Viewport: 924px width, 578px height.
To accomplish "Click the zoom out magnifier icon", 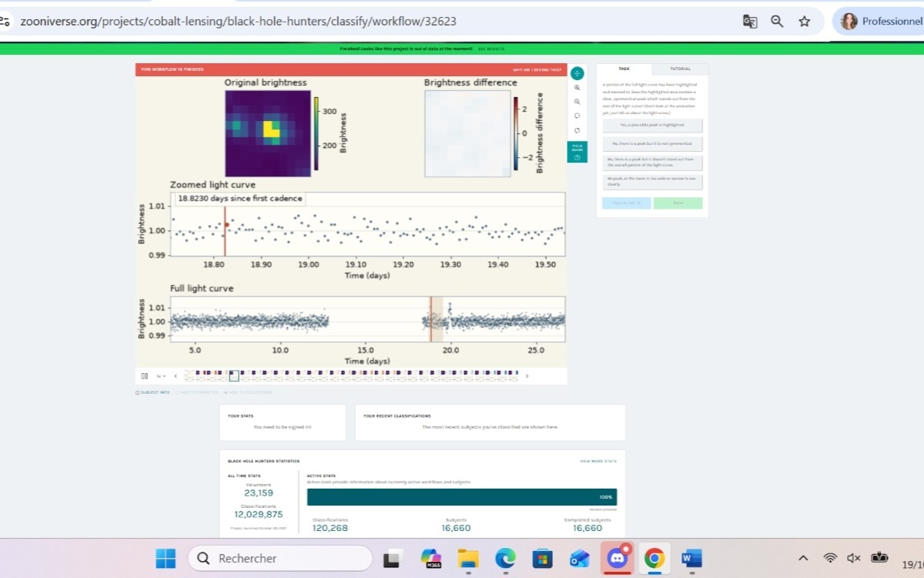I will (577, 102).
